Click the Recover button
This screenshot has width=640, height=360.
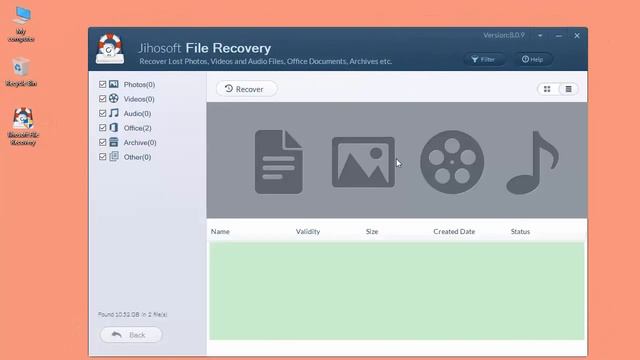pos(246,89)
